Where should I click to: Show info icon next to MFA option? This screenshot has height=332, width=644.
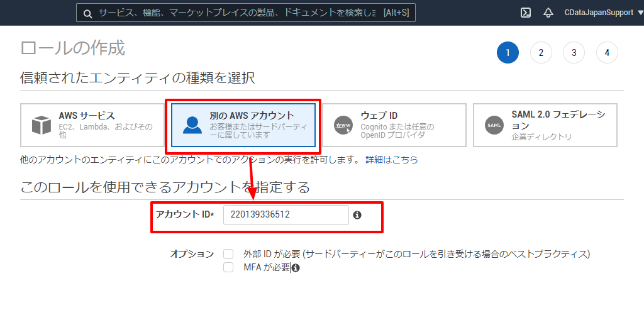click(x=296, y=268)
